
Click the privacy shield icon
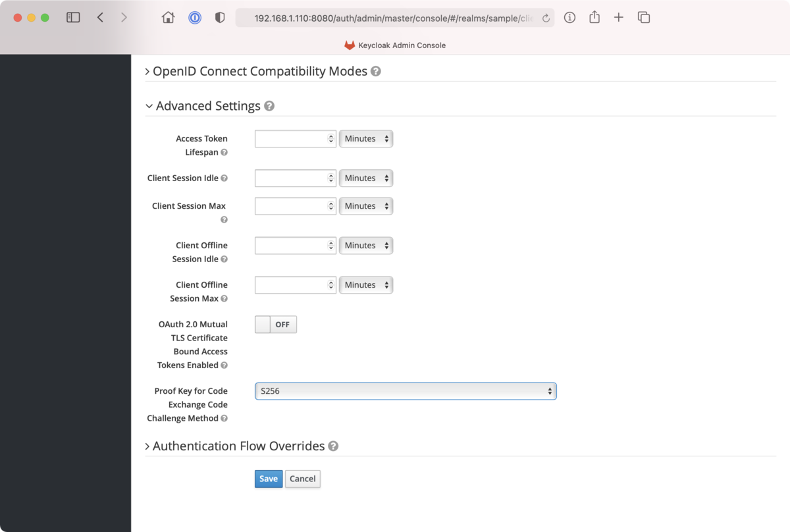coord(220,18)
